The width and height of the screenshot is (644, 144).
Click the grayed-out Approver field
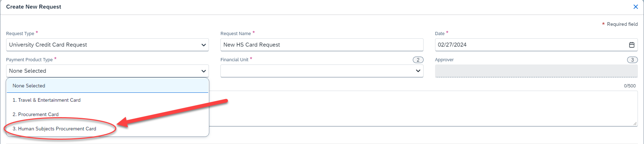pyautogui.click(x=536, y=71)
